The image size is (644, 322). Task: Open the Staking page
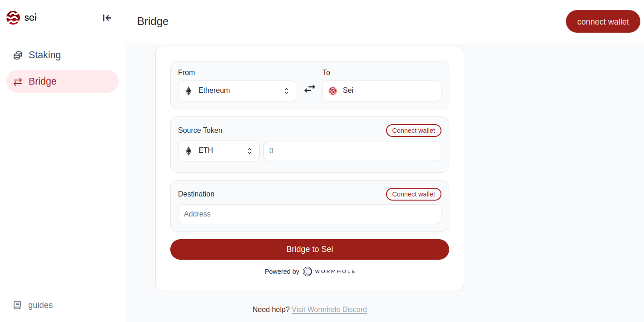45,55
